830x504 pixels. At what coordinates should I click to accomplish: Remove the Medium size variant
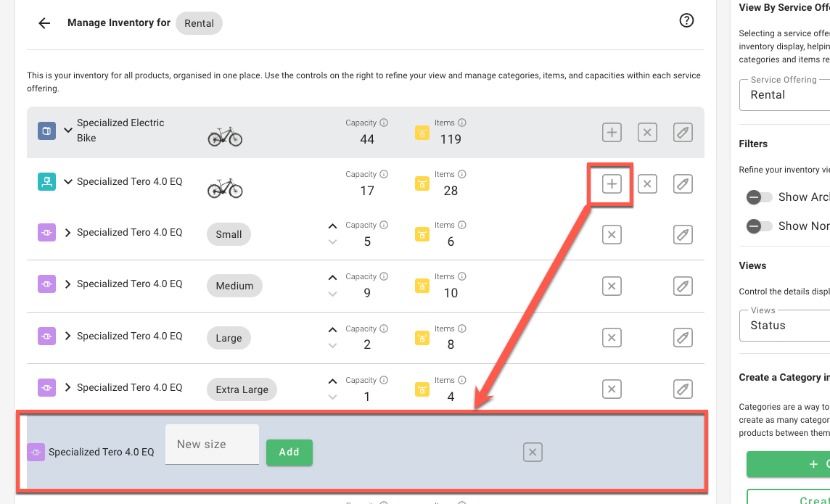(x=612, y=286)
